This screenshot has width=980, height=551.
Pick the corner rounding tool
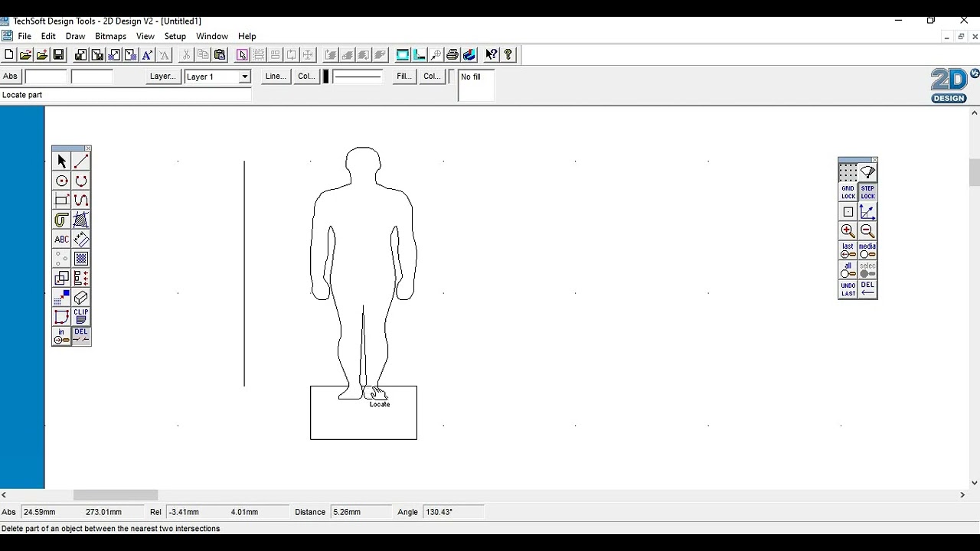pyautogui.click(x=62, y=317)
